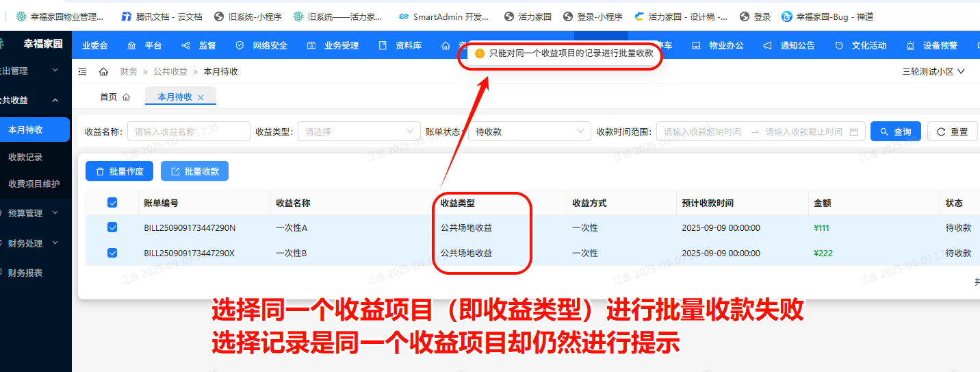Click the 收益名称 input field
This screenshot has height=372, width=980.
click(x=188, y=132)
